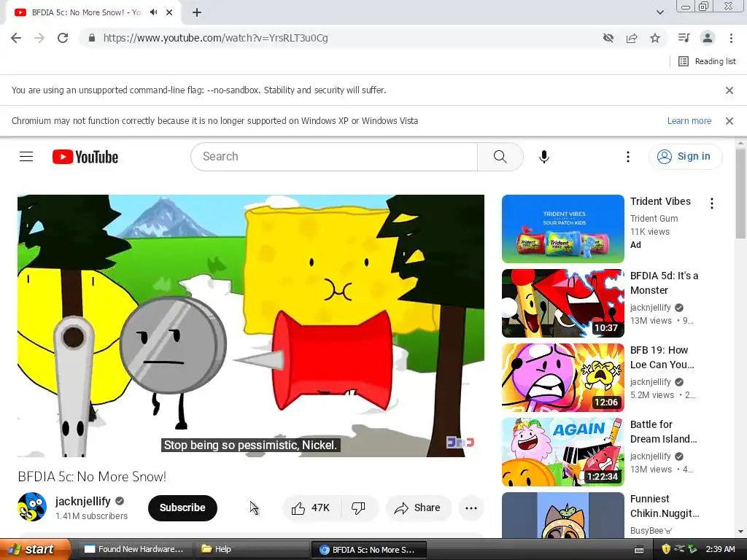The image size is (747, 560).
Task: Open the BFB 19: How Loe Can You title
Action: (x=662, y=357)
